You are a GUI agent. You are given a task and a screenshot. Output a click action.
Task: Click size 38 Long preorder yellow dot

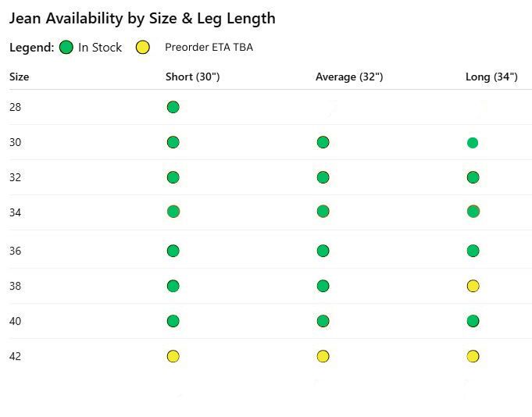pos(473,286)
